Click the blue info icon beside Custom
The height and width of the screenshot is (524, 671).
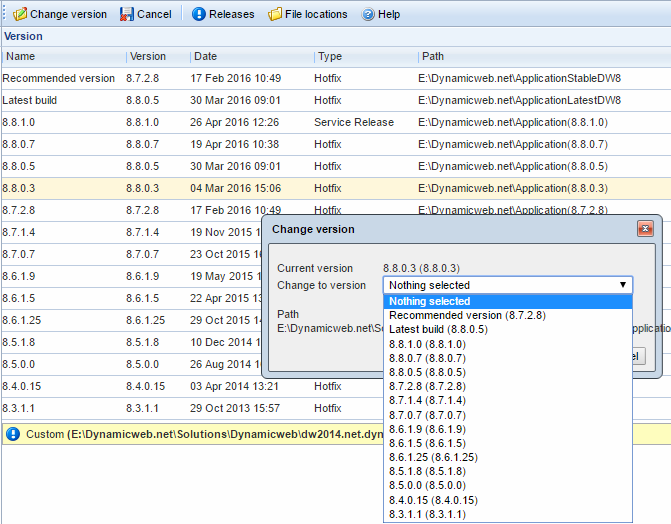point(13,434)
